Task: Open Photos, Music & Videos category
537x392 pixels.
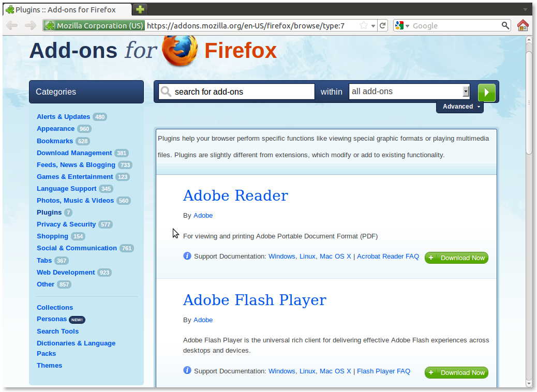Action: [76, 201]
